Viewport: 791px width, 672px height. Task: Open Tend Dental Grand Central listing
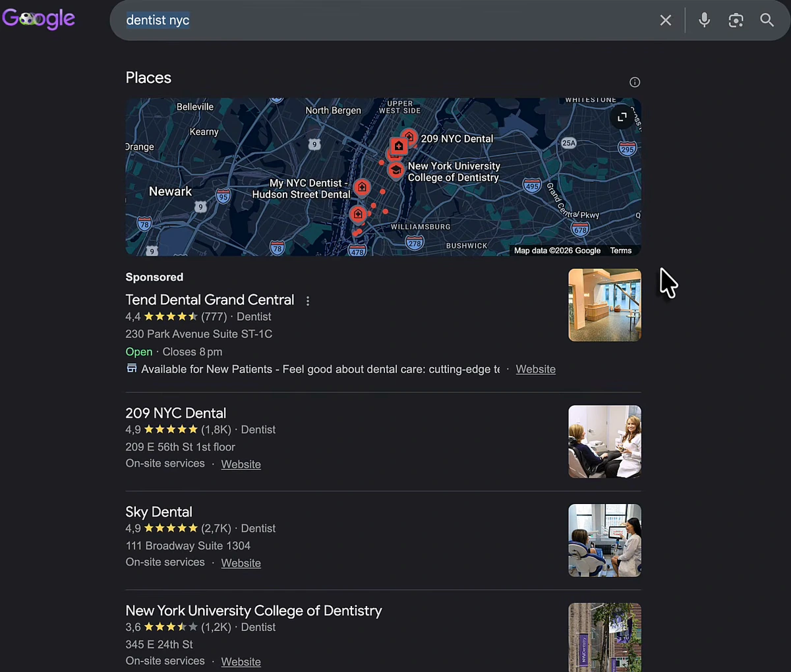coord(210,300)
